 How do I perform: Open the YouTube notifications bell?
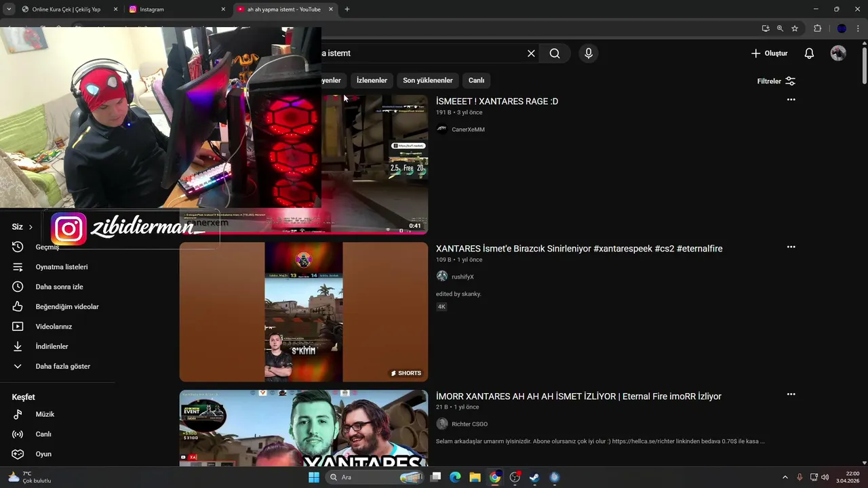809,54
